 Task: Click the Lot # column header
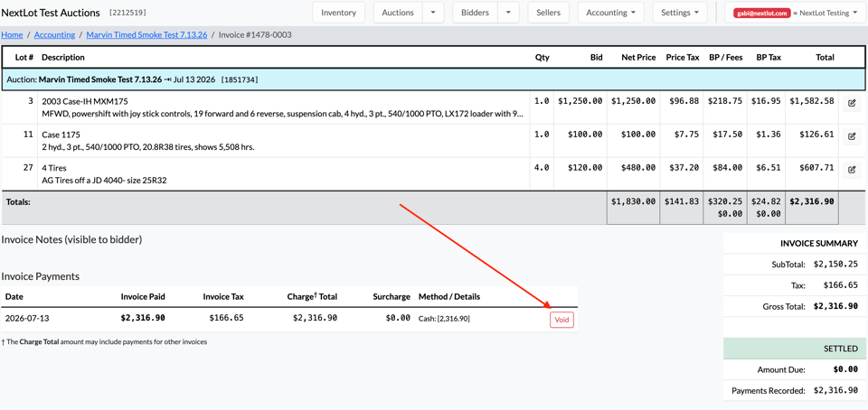tap(24, 58)
